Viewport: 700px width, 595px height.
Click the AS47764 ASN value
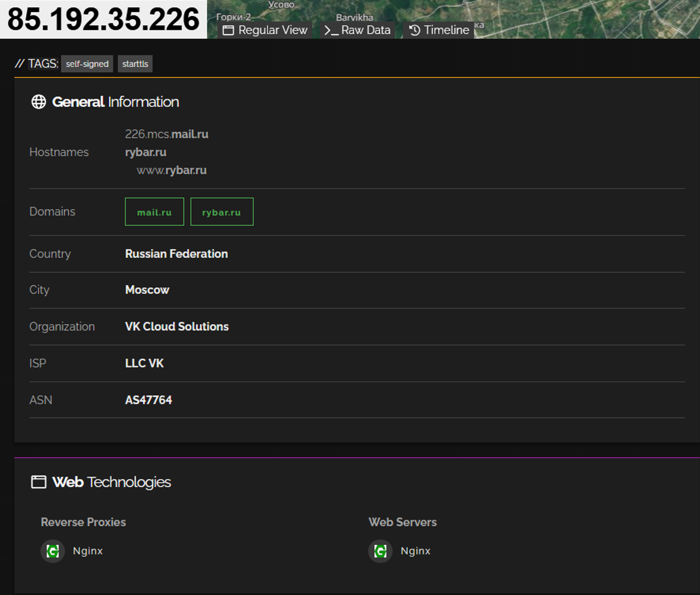pyautogui.click(x=149, y=400)
